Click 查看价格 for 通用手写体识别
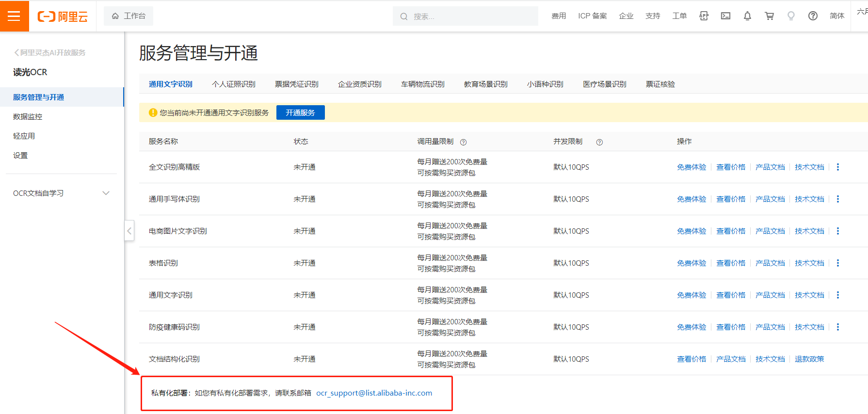868x414 pixels. click(x=731, y=199)
